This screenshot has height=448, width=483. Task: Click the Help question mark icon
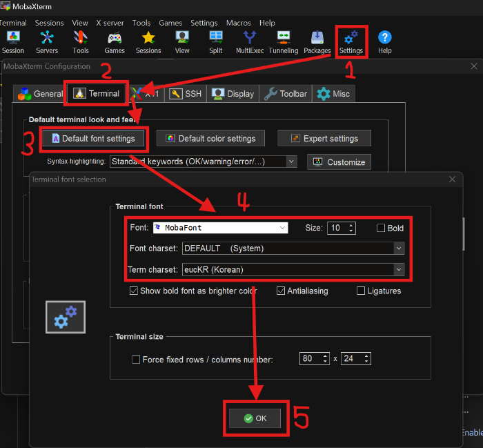click(385, 42)
